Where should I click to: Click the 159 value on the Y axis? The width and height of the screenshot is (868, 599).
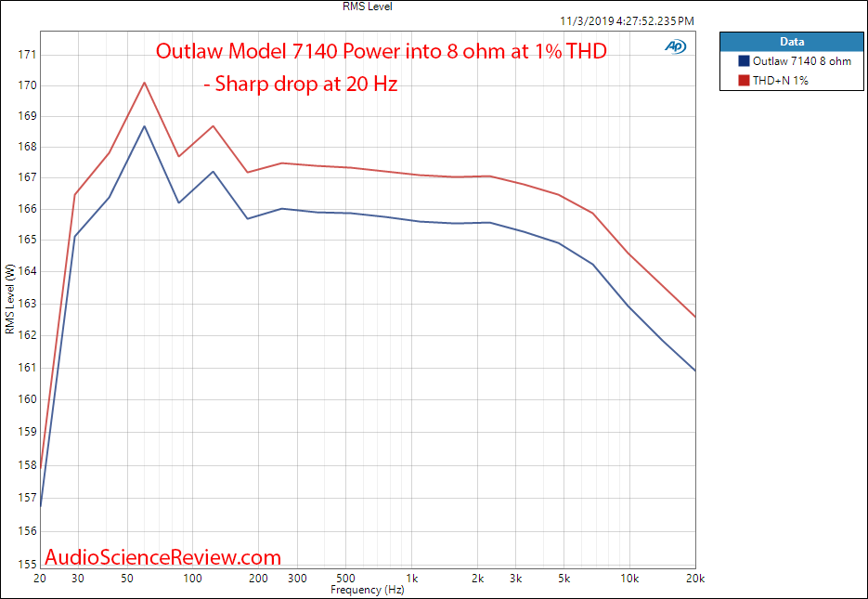[28, 431]
